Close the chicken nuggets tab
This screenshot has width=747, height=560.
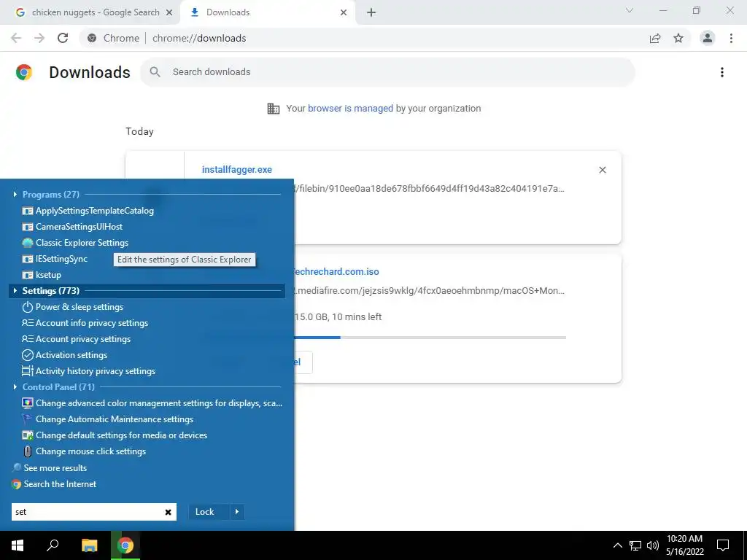coord(169,13)
